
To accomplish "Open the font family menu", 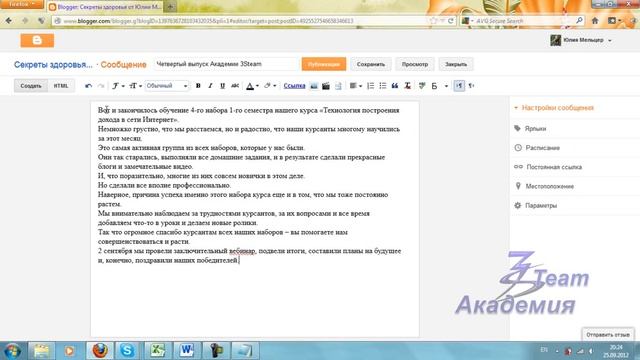I will pyautogui.click(x=118, y=86).
